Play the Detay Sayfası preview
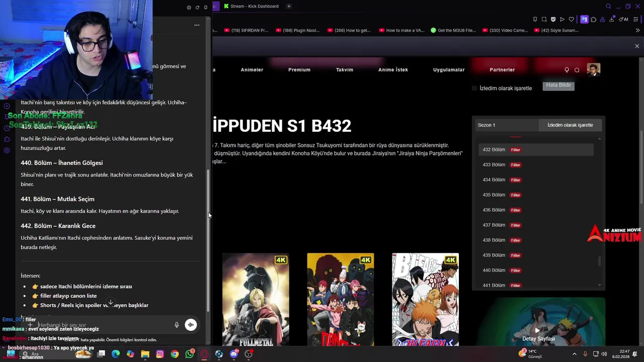The width and height of the screenshot is (644, 362). click(538, 330)
